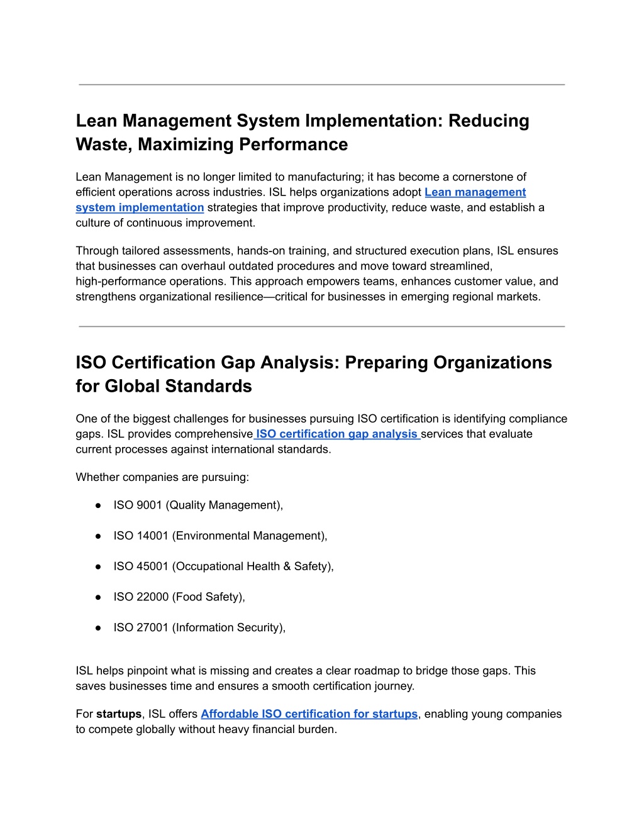The width and height of the screenshot is (644, 833).
Task: Click the bold word "startups" after "For"
Action: [119, 714]
